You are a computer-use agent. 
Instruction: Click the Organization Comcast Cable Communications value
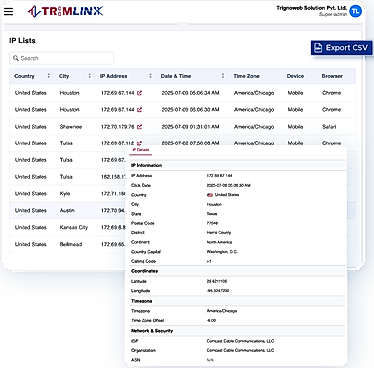(240, 350)
